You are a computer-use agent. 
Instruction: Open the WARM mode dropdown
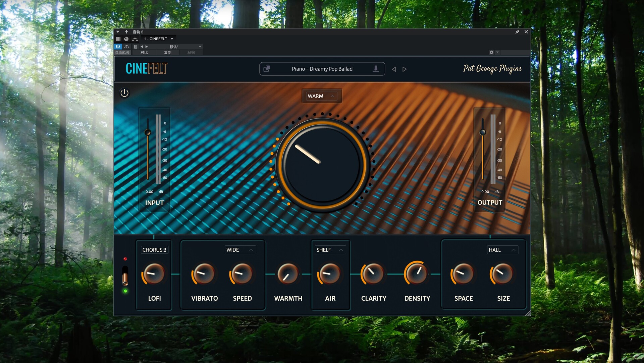click(x=321, y=96)
